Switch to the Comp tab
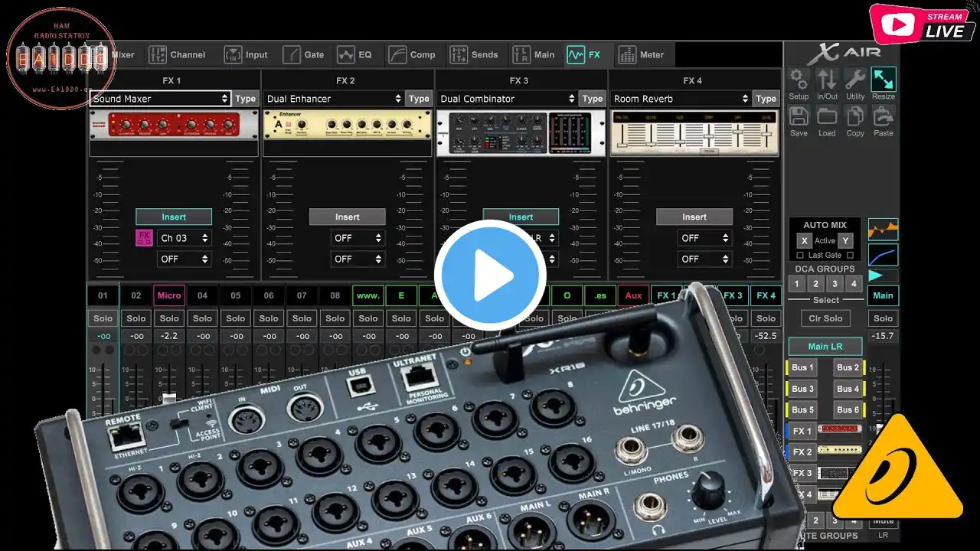 point(412,54)
